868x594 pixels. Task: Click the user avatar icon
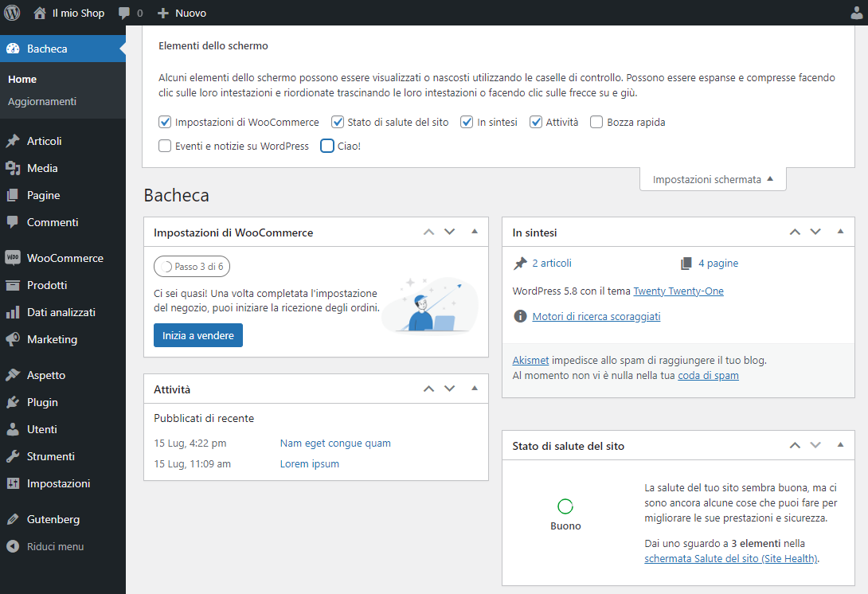tap(856, 14)
